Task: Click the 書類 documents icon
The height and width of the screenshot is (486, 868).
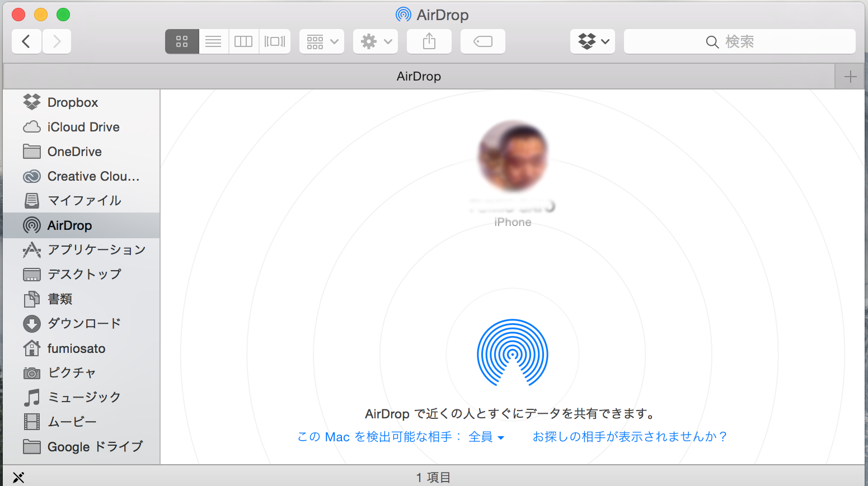Action: (32, 299)
